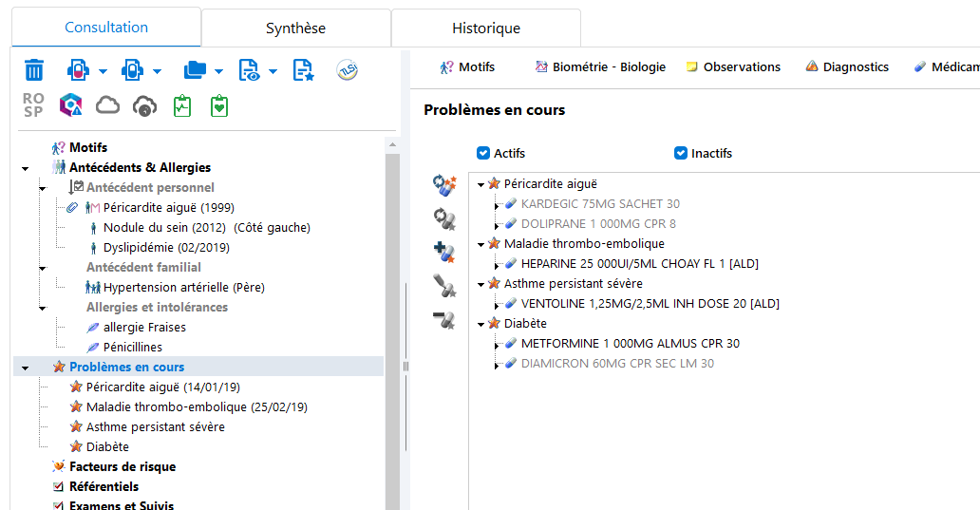The height and width of the screenshot is (510, 980).
Task: Collapse Diabète in the problems list
Action: (x=481, y=324)
